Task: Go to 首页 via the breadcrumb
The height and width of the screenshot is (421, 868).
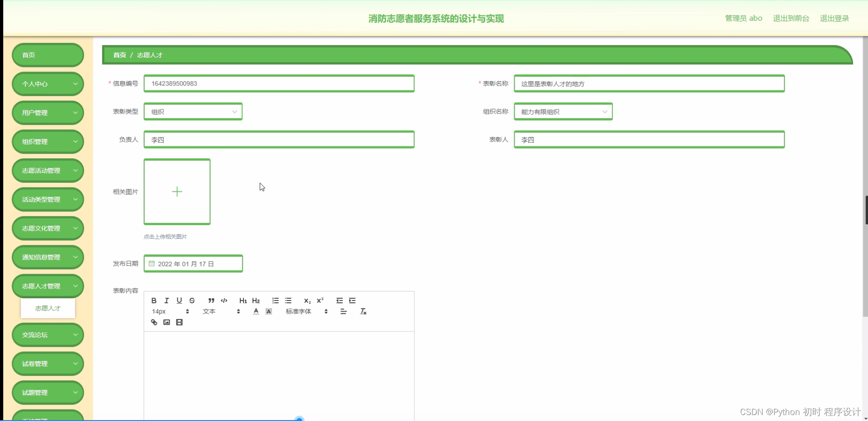Action: point(119,55)
